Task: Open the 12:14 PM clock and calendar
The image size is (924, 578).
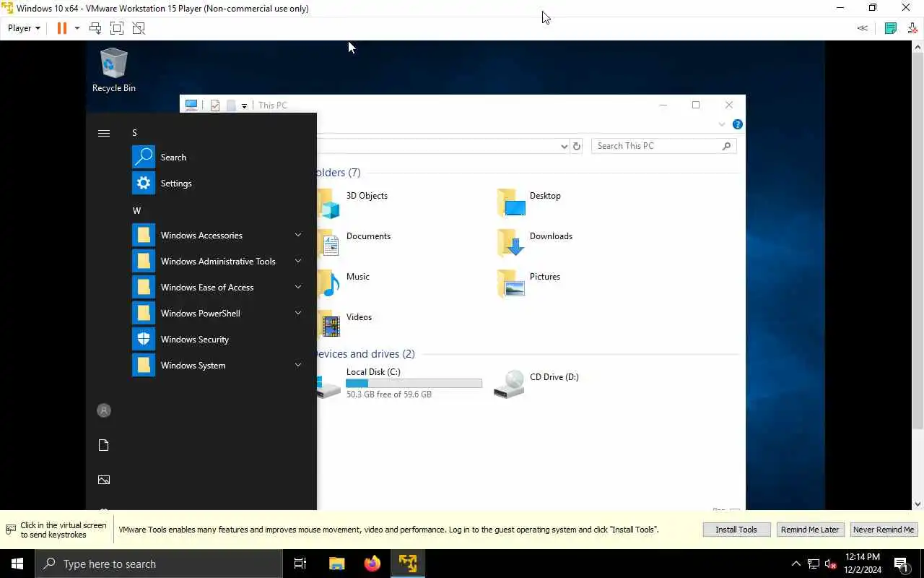Action: pos(863,564)
